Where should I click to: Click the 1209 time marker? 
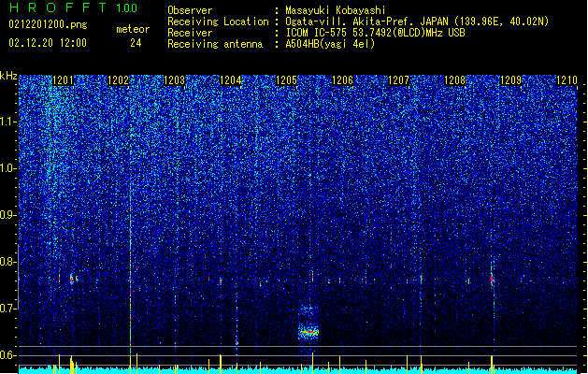(510, 80)
